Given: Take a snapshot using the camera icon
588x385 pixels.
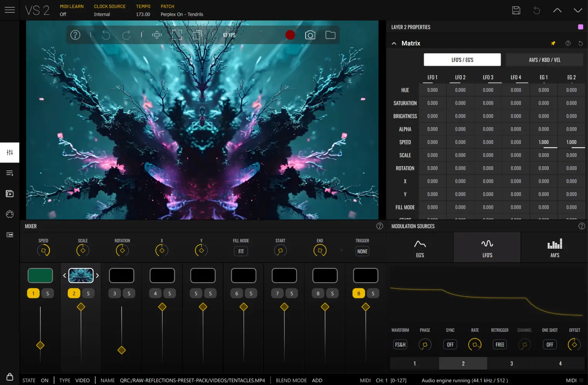Looking at the screenshot, I should coord(310,35).
